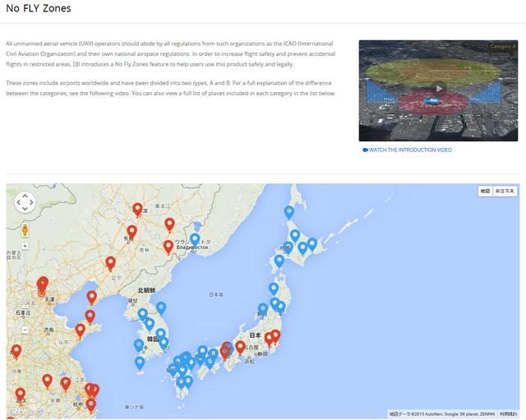Click the WATCH THE INTRODUCTION VIDEO link
The height and width of the screenshot is (420, 526).
coord(408,150)
